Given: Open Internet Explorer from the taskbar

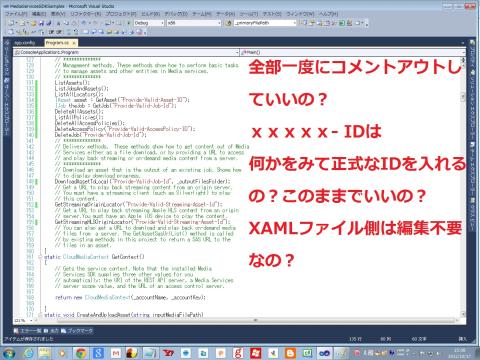Looking at the screenshot, I should click(x=29, y=353).
